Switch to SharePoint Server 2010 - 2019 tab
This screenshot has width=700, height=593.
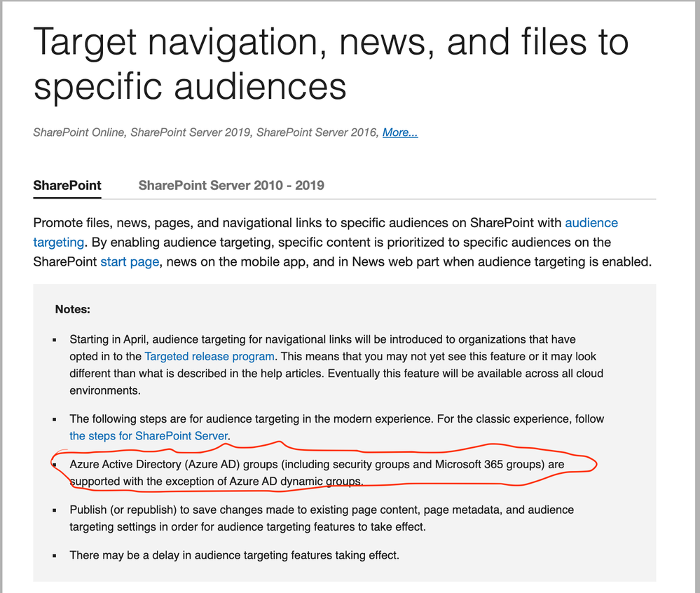pyautogui.click(x=231, y=185)
